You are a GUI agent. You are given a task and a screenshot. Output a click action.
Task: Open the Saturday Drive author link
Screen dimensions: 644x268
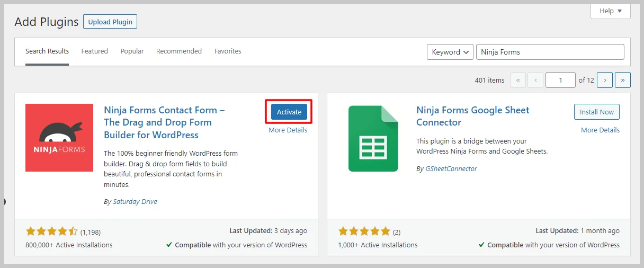[135, 201]
